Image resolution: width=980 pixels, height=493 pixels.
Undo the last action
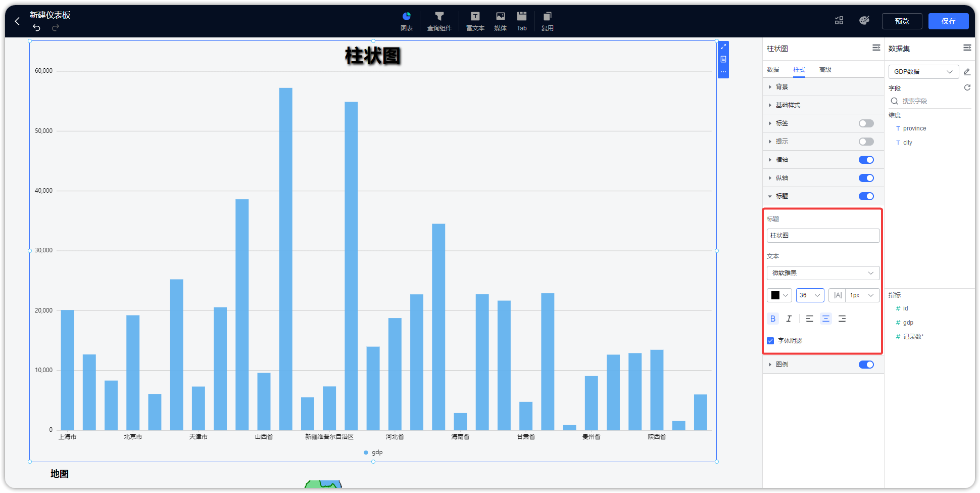[x=36, y=27]
